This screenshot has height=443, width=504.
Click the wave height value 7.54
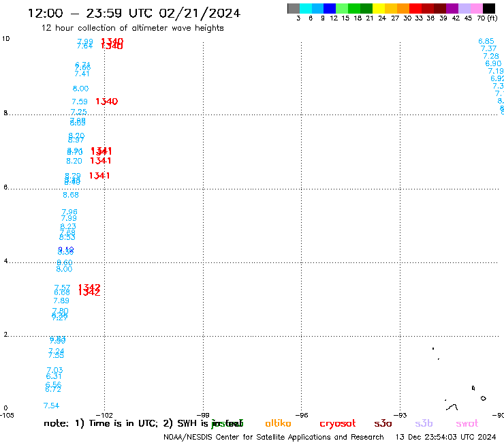(x=52, y=406)
